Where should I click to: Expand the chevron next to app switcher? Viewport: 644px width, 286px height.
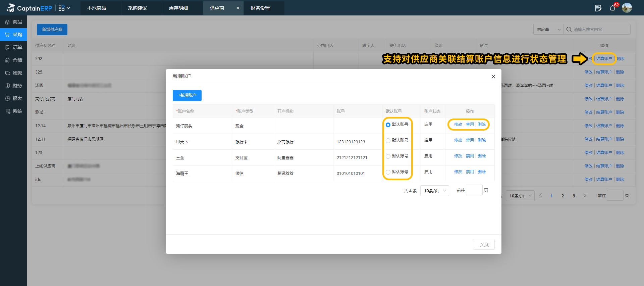click(68, 8)
